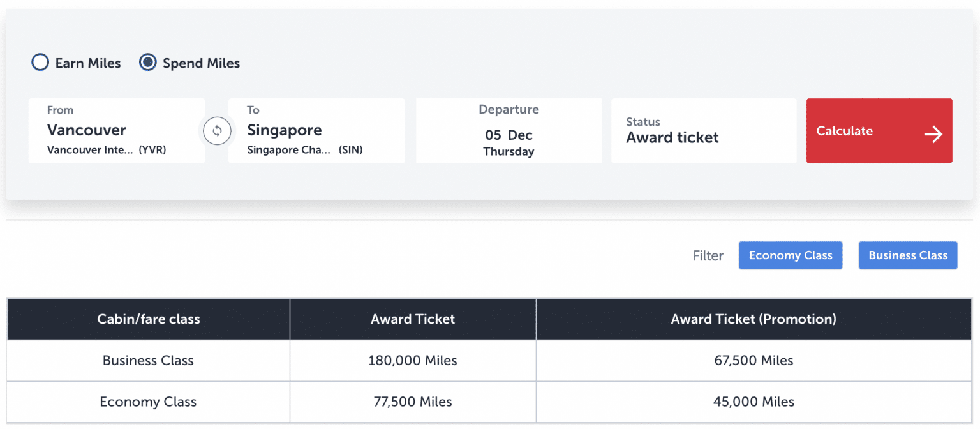Click the Cabin/fare class column header
Viewport: 980px width, 429px height.
point(148,319)
